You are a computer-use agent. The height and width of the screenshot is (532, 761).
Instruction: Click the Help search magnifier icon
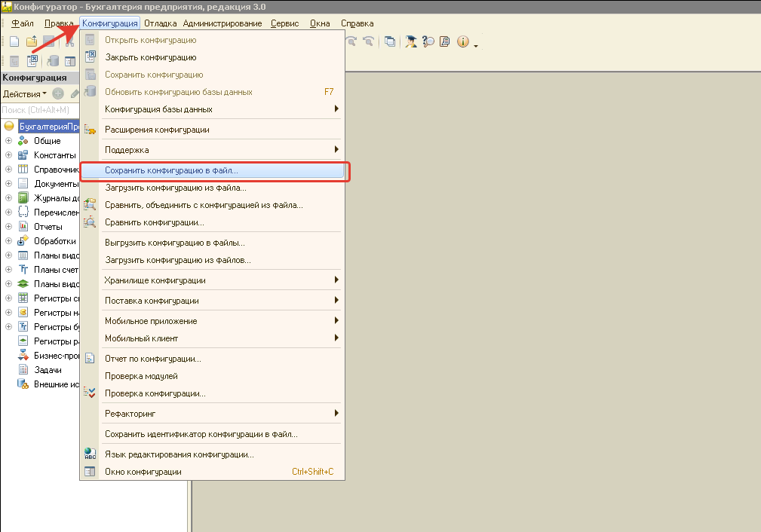click(x=428, y=41)
